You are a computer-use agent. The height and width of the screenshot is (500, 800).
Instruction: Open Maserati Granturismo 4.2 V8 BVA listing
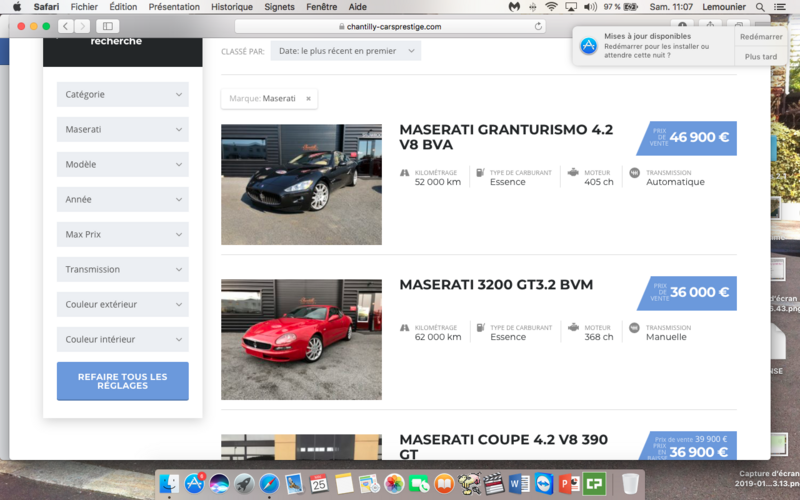tap(506, 137)
